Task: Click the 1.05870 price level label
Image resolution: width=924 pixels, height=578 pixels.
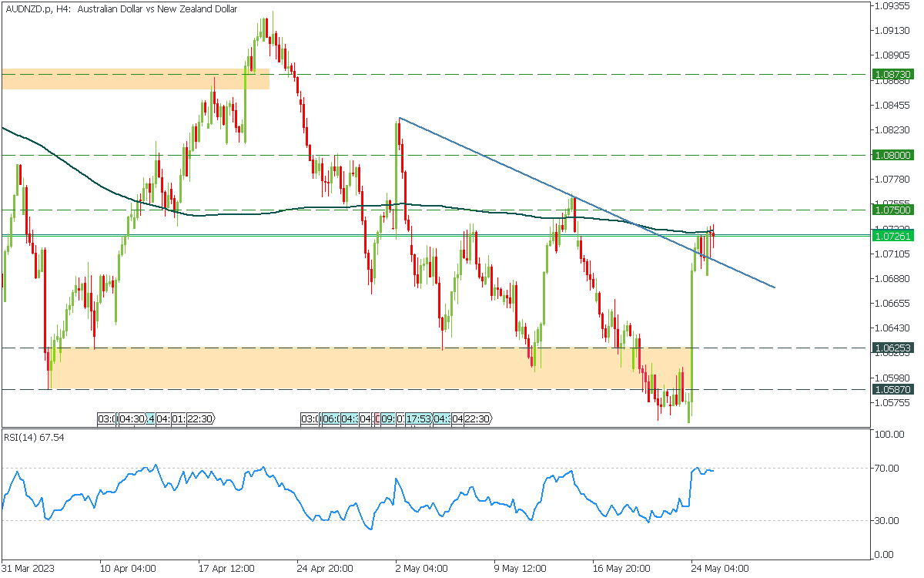Action: pos(892,390)
